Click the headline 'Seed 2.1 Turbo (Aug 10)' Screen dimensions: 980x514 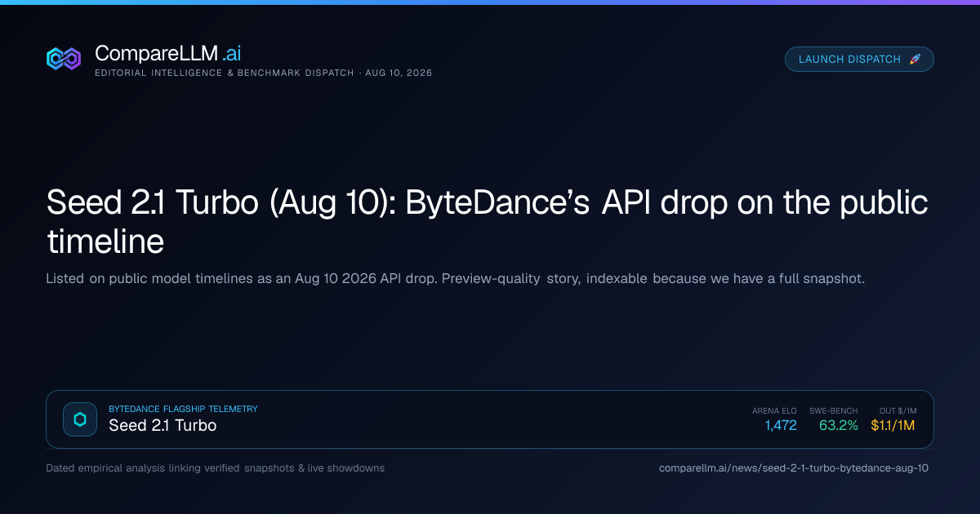pyautogui.click(x=220, y=202)
